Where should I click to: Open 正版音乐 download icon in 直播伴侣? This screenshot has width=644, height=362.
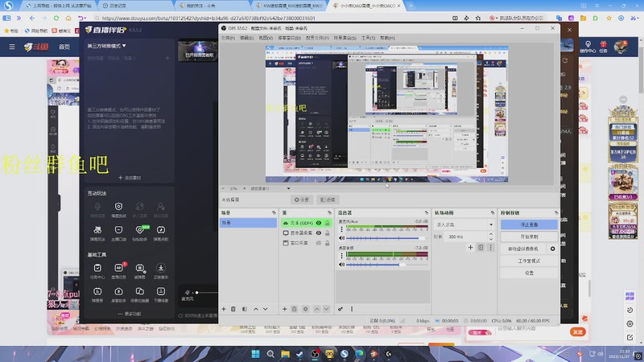(160, 271)
